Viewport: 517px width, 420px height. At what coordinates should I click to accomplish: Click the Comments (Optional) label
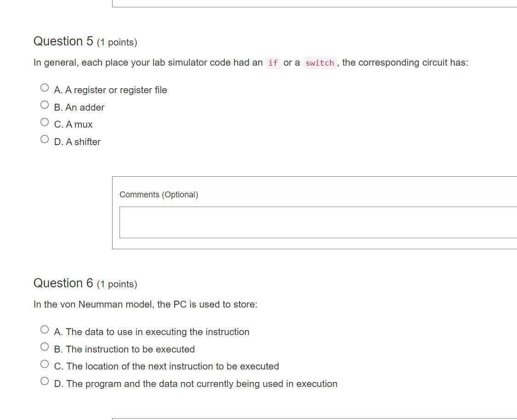(x=159, y=194)
